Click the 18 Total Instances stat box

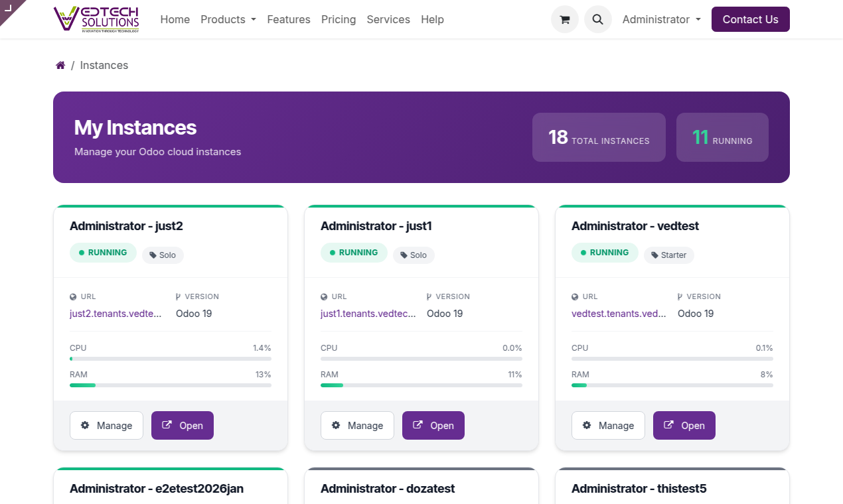[599, 137]
